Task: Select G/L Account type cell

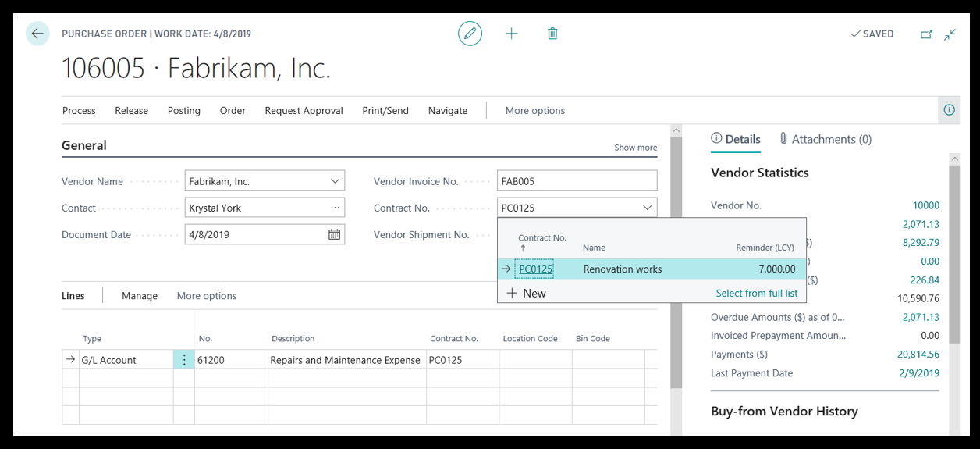Action: point(126,360)
